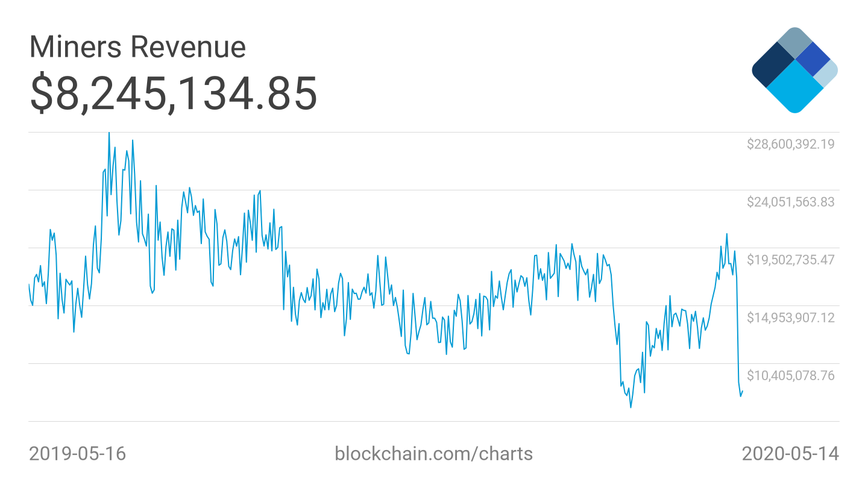
Task: Click the Blockchain diamond logo
Action: pos(794,70)
